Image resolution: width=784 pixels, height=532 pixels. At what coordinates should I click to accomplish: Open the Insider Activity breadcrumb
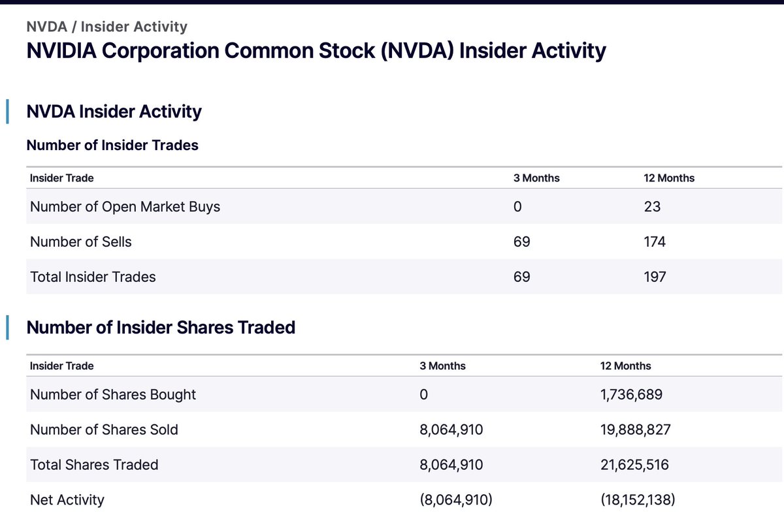coord(133,27)
